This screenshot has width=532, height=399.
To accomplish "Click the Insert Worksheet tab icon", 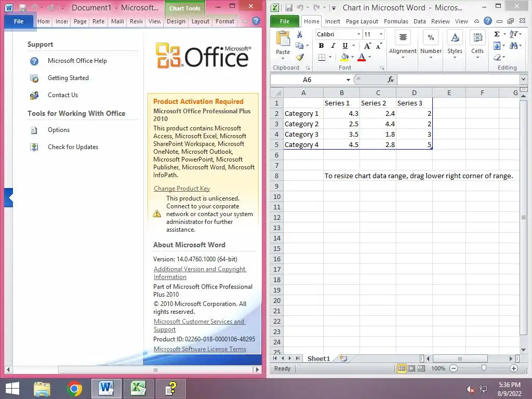I will click(x=344, y=358).
